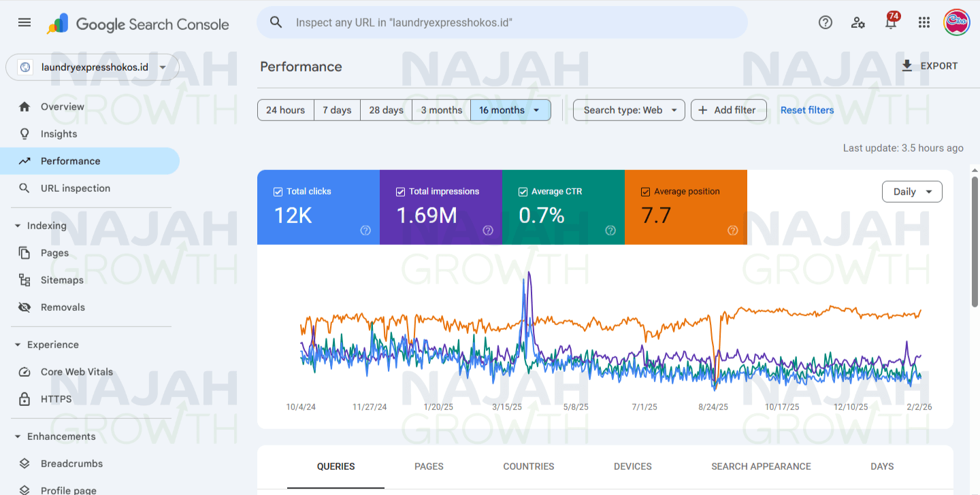Uncheck the Average position checkbox
The image size is (980, 495).
pos(645,192)
